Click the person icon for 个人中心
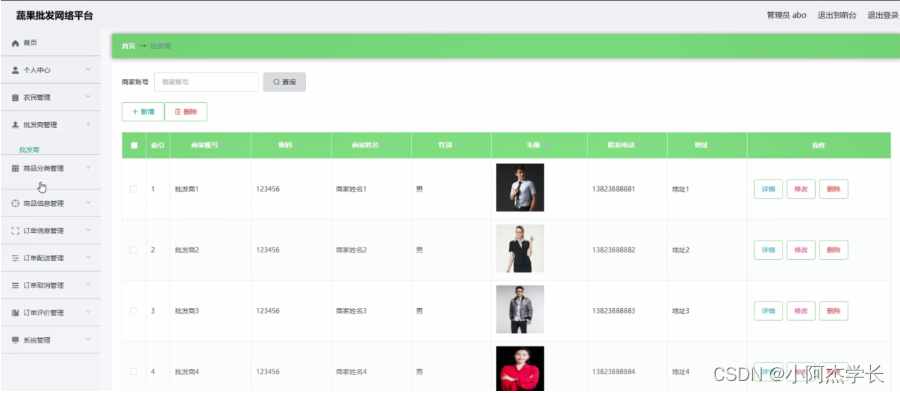The height and width of the screenshot is (393, 900). point(15,70)
